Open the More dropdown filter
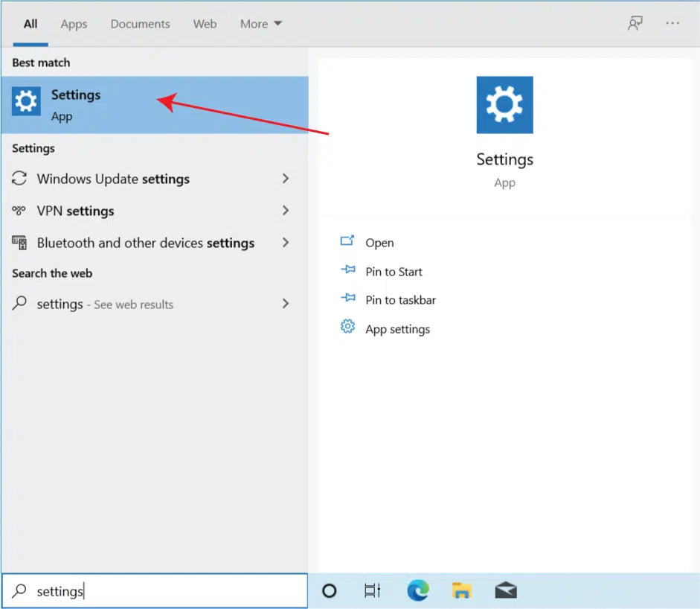The height and width of the screenshot is (609, 700). point(261,24)
